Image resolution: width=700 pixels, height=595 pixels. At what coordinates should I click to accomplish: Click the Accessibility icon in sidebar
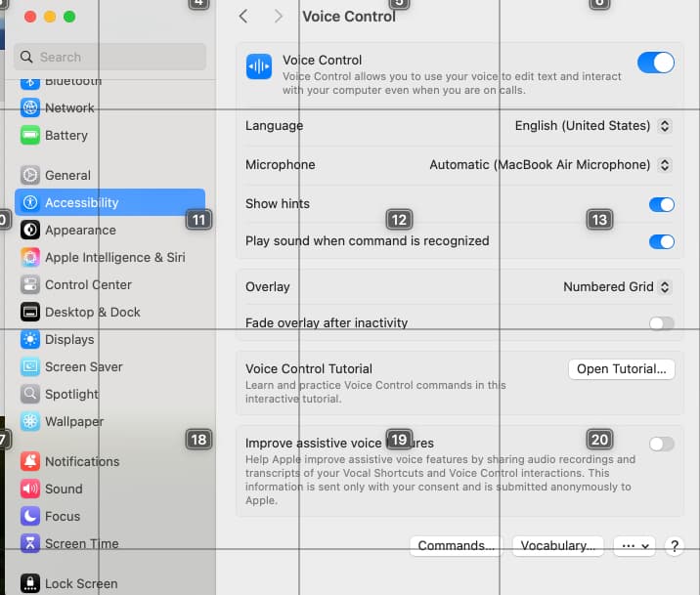click(30, 202)
